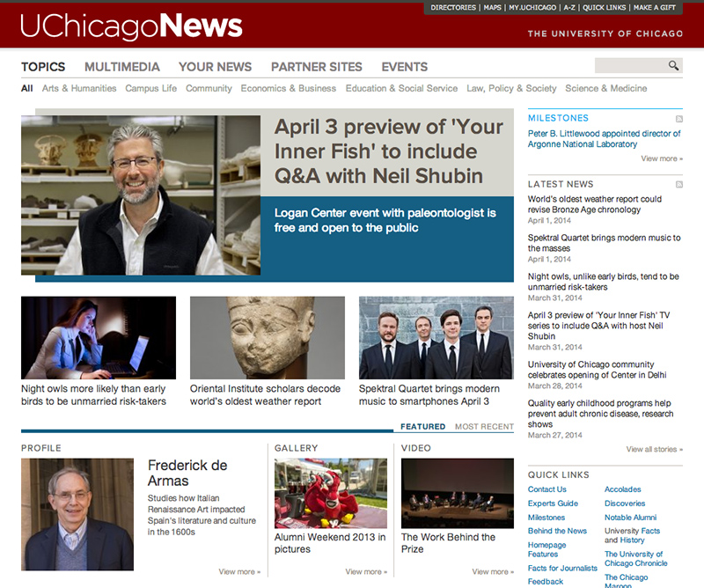704x588 pixels.
Task: Click Make a Gift
Action: coord(655,8)
